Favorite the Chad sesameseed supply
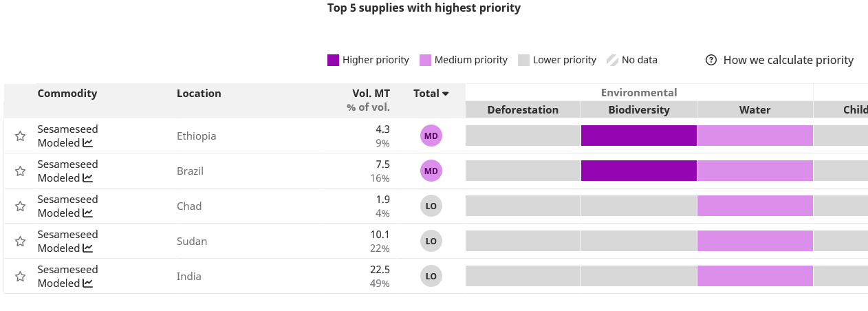This screenshot has width=868, height=311. [x=21, y=206]
